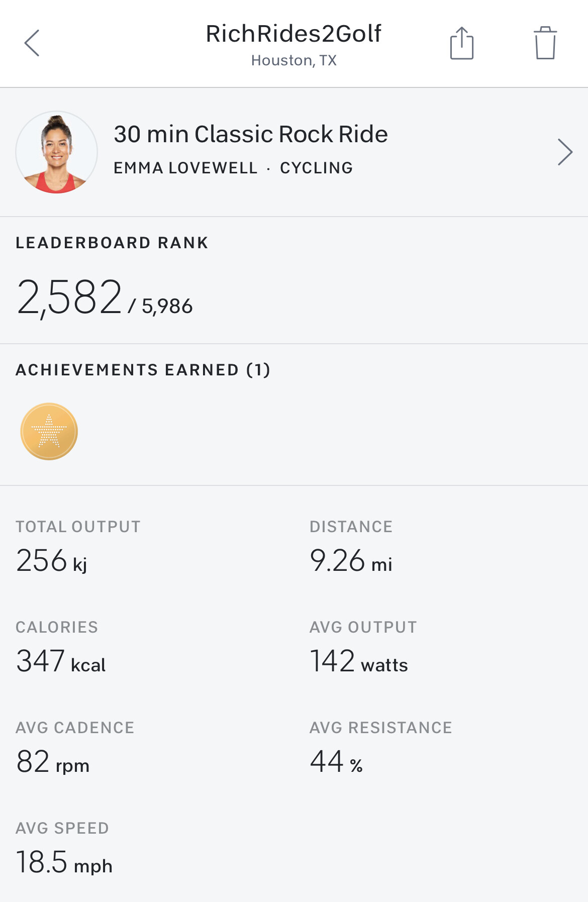Select the Avg Cadence 82 rpm stat
Screen dimensions: 588x902
tap(53, 762)
